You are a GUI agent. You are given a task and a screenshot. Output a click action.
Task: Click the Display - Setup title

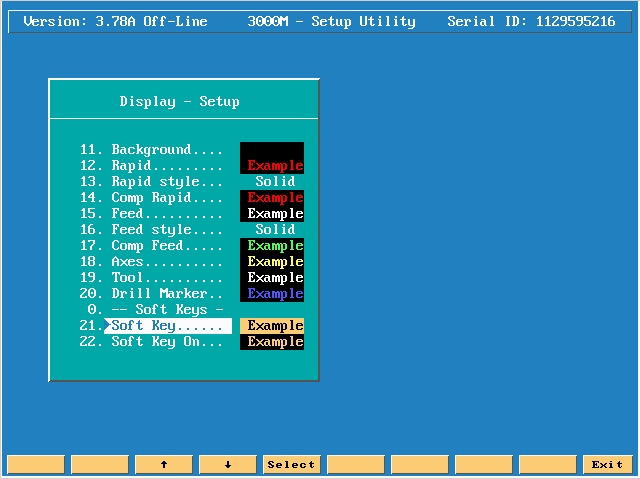[x=180, y=101]
